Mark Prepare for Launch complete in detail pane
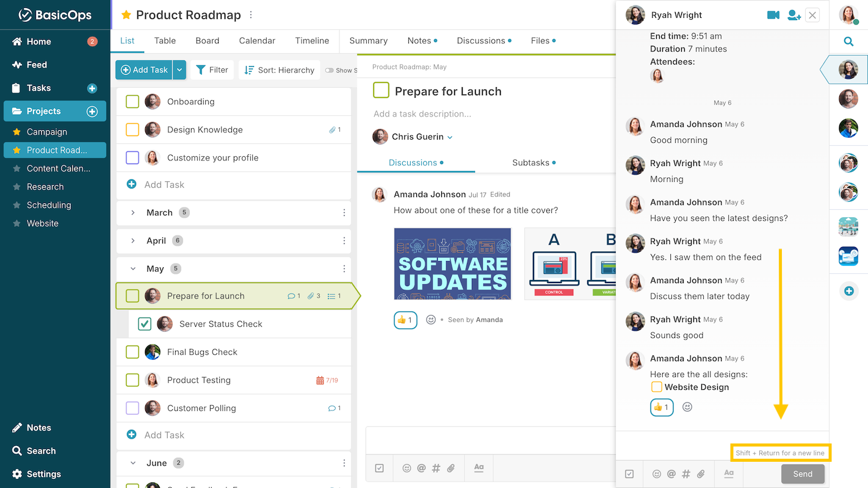 pos(381,91)
